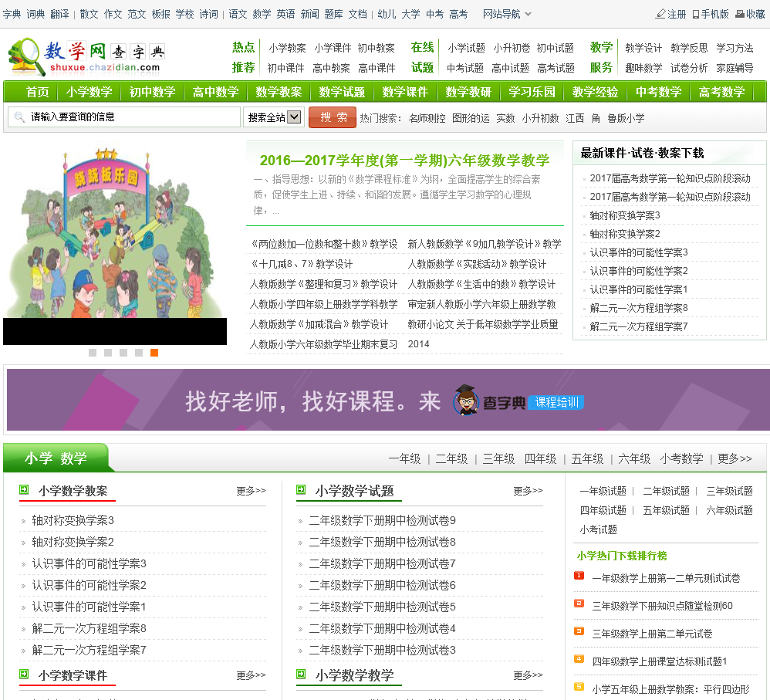Select the orange active slideshow dot
Screen dimensions: 770x700
(154, 353)
